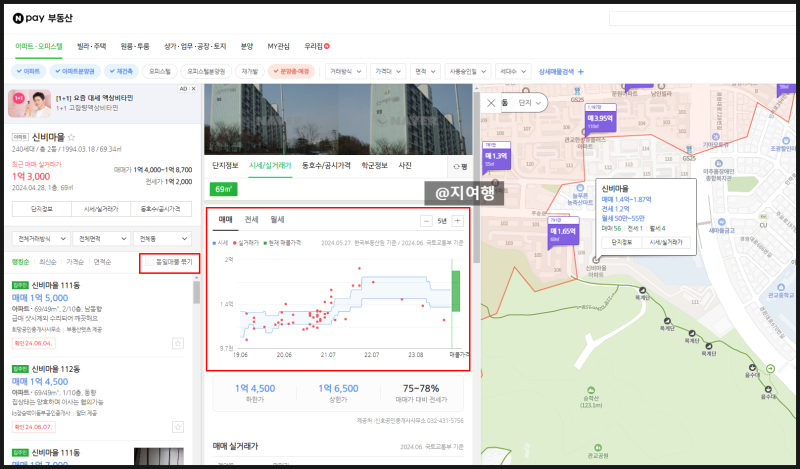Open the MY관심 menu
800x469 pixels.
click(x=278, y=46)
